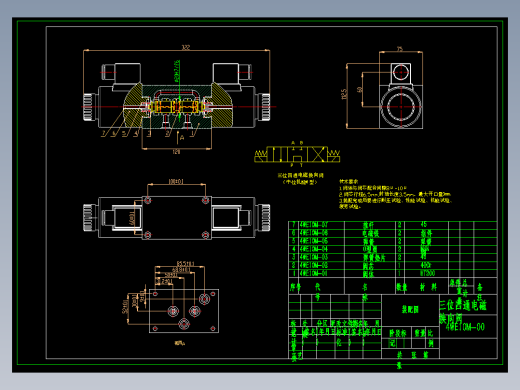Select the green vertical fit tolerance annotation

pos(177,71)
